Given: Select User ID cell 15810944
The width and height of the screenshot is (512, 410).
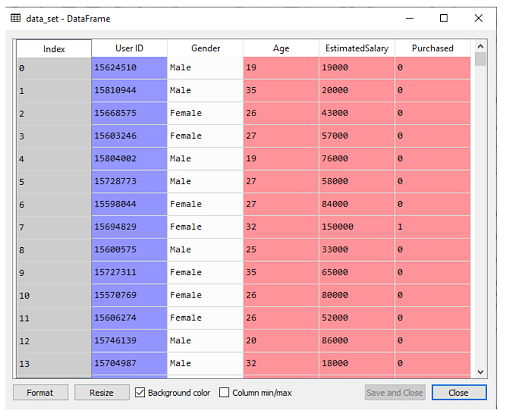Looking at the screenshot, I should coord(129,91).
